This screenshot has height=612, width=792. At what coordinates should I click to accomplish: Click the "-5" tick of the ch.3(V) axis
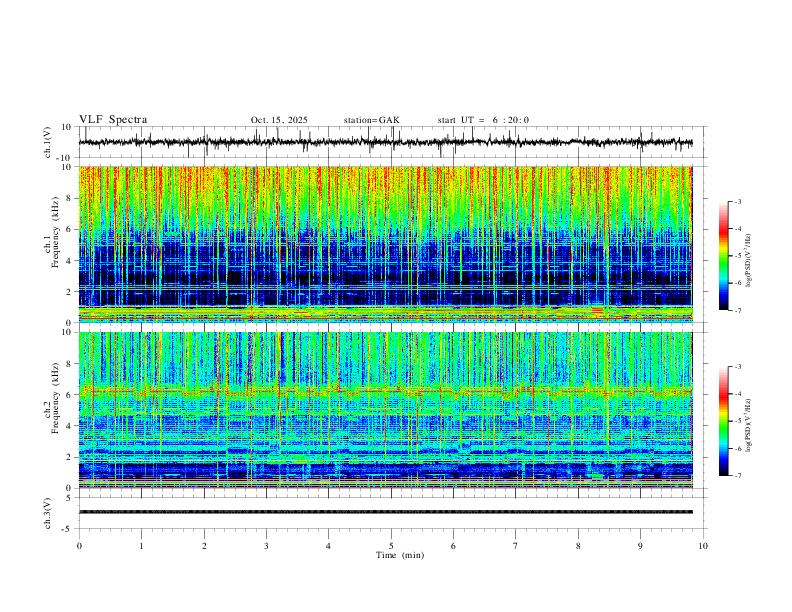pos(67,529)
